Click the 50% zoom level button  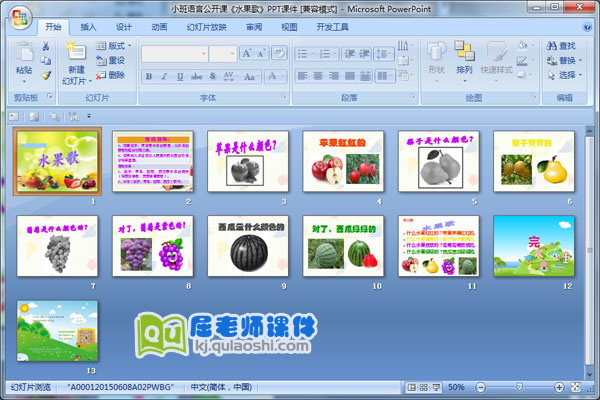pos(456,387)
